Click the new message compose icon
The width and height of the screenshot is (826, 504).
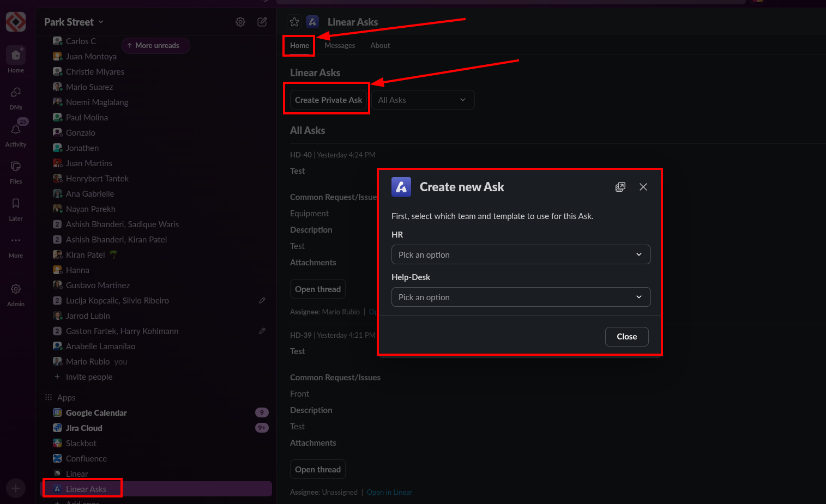click(x=262, y=22)
